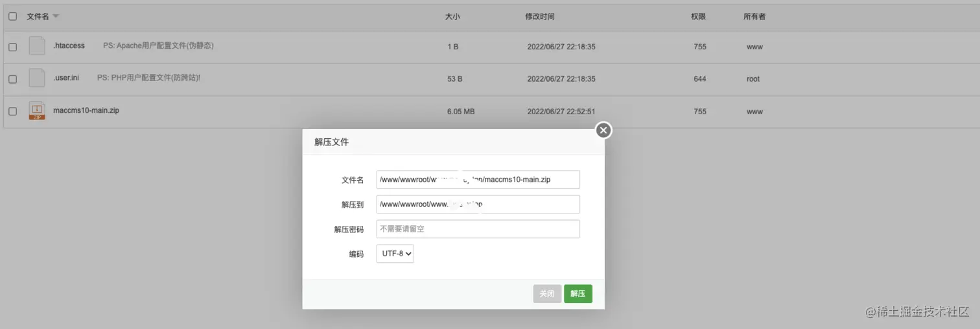Click the 53 B size value

(x=455, y=79)
